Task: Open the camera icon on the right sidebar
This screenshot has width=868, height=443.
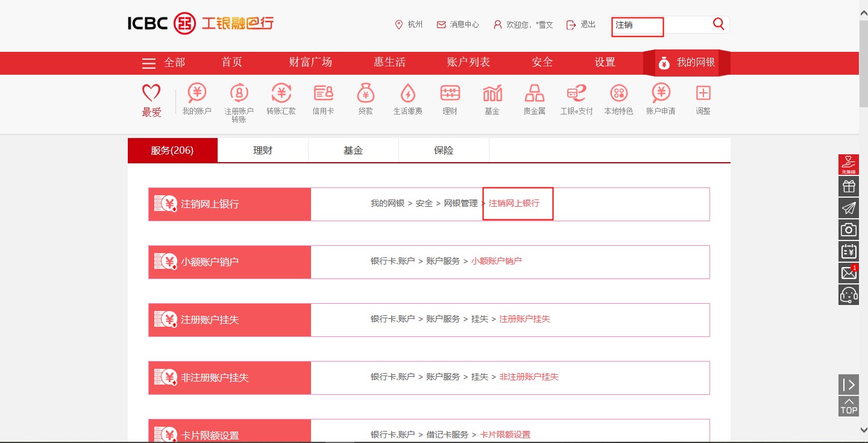Action: click(848, 229)
